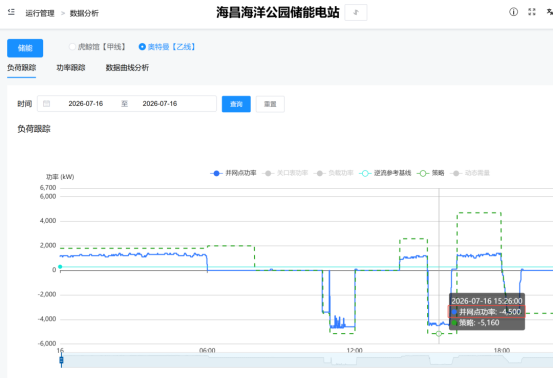Toggle 策略 legend series
The image size is (553, 379).
pos(431,173)
